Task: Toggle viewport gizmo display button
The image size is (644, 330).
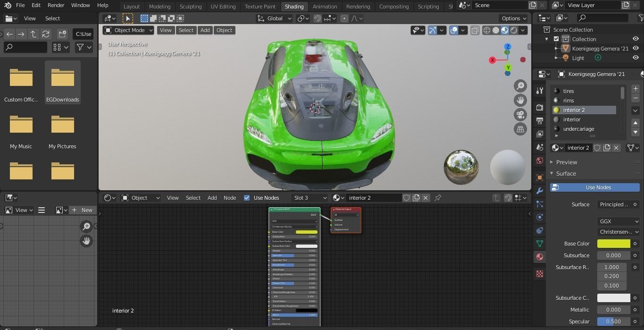Action: click(x=433, y=30)
